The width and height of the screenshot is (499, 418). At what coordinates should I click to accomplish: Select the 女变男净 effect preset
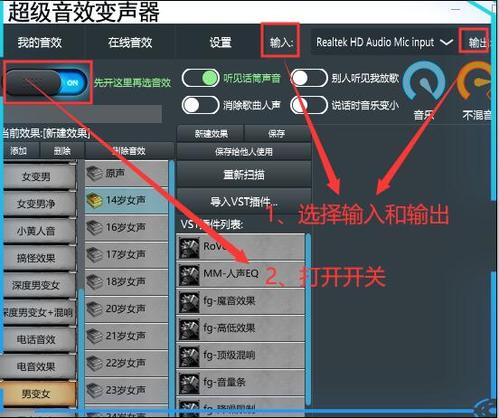tap(39, 203)
